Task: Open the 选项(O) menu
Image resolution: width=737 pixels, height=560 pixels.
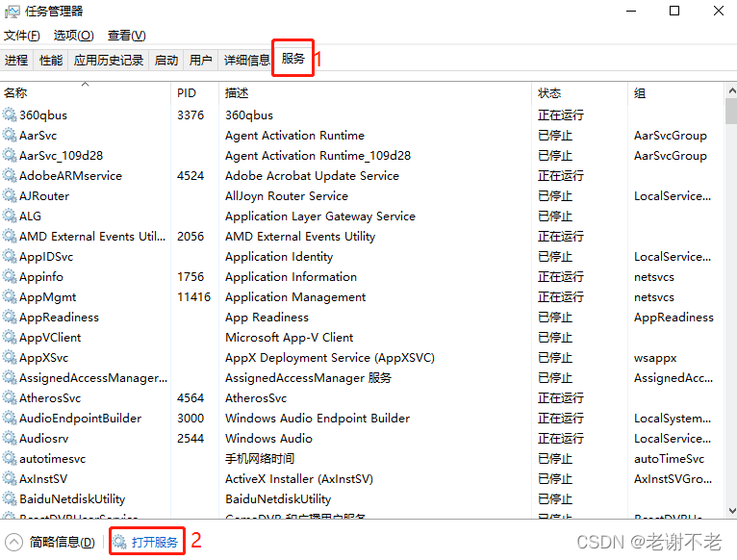Action: (73, 36)
